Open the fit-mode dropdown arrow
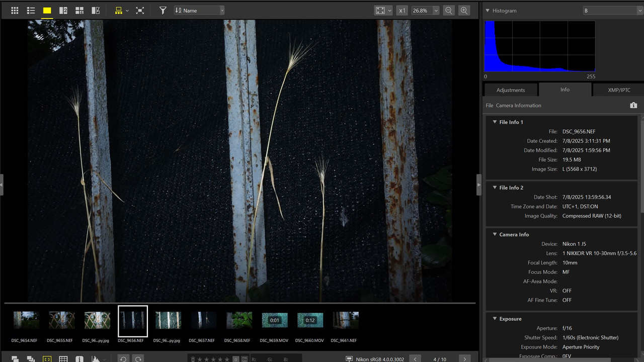Image resolution: width=644 pixels, height=362 pixels. click(x=389, y=10)
